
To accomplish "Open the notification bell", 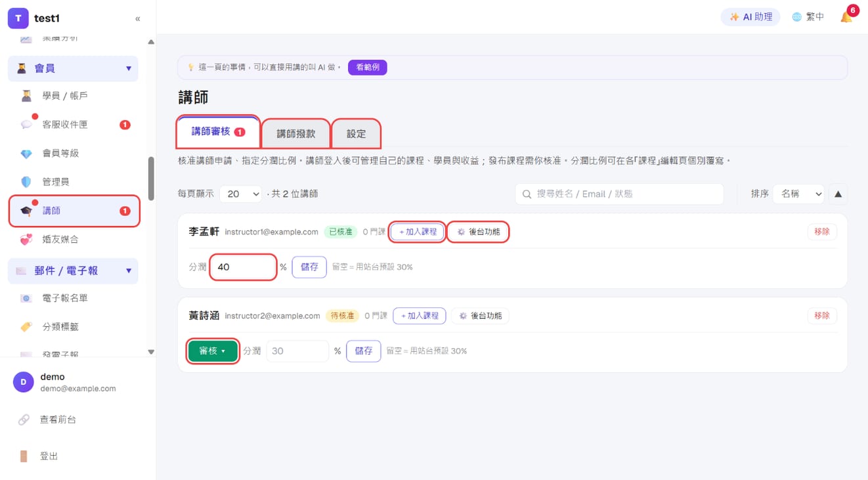I will tap(847, 17).
